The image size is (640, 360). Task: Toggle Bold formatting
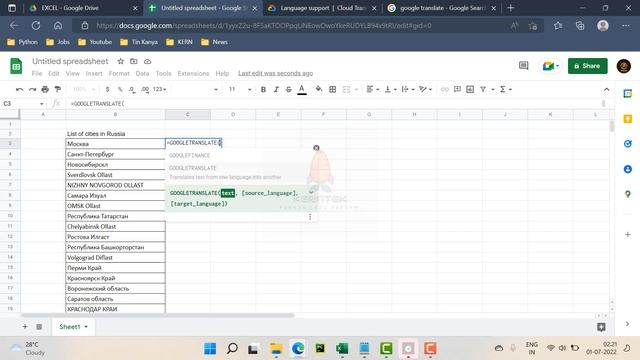tap(263, 89)
